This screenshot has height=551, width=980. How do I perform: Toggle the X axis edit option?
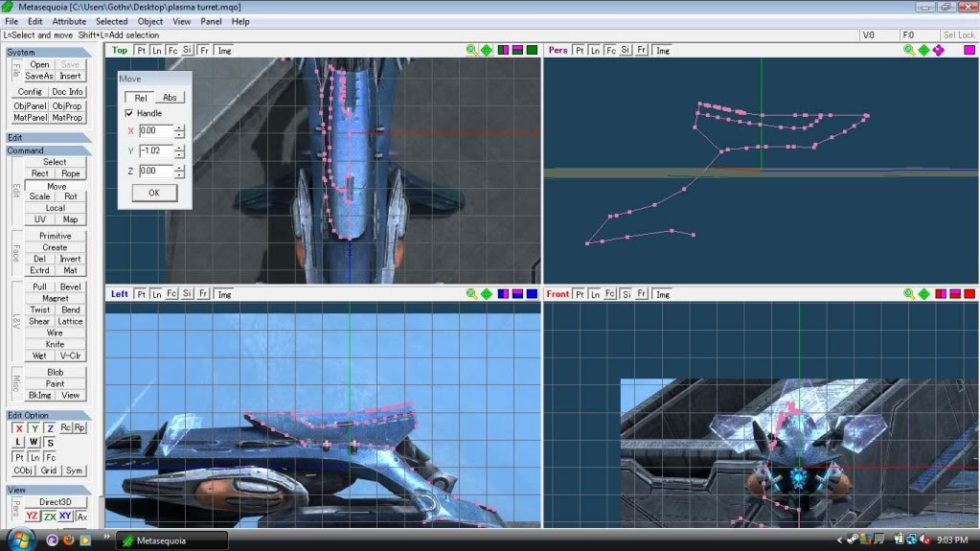tap(19, 428)
